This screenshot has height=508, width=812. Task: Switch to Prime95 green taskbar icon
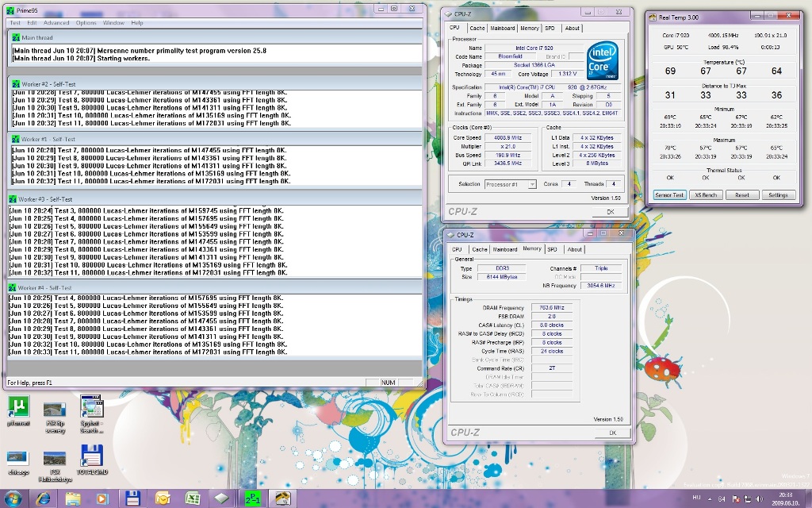[253, 498]
